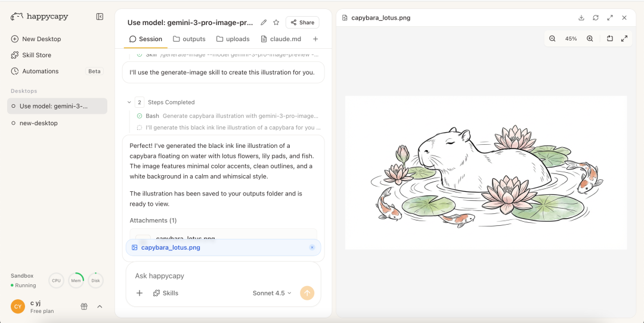
Task: Click the generate-image skill step line
Action: coord(228,54)
